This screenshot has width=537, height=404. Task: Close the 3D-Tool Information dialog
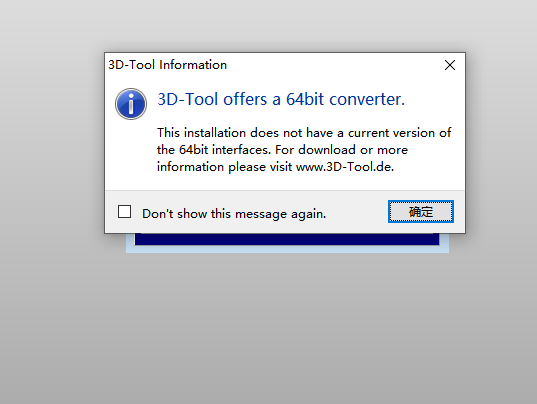[x=450, y=65]
